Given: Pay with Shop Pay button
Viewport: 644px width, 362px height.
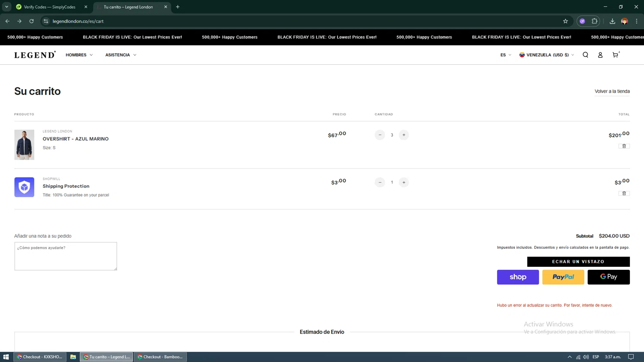Looking at the screenshot, I should click(x=518, y=277).
